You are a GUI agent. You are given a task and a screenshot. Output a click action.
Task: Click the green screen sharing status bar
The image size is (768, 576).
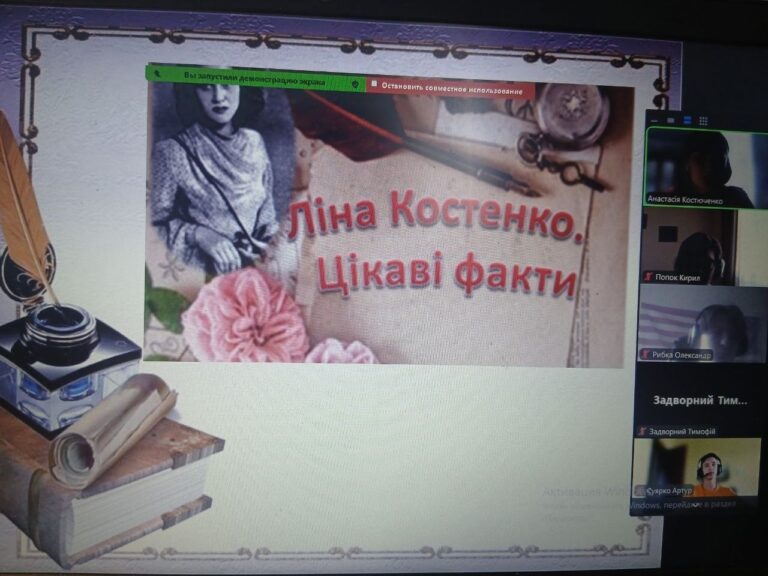pos(255,76)
